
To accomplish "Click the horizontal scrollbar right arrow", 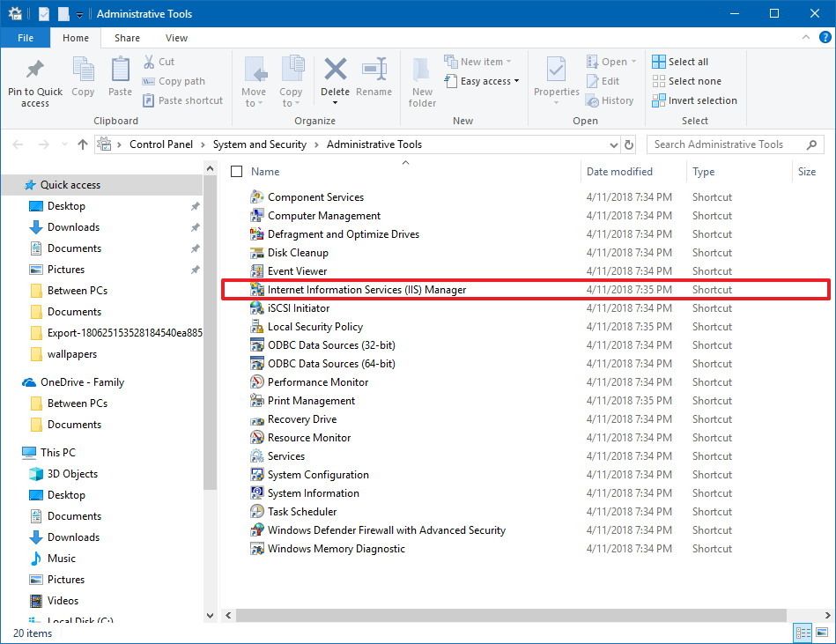I will pyautogui.click(x=827, y=615).
